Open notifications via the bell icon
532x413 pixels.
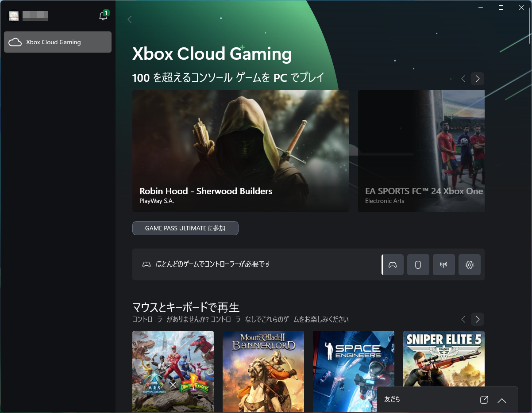pos(103,15)
